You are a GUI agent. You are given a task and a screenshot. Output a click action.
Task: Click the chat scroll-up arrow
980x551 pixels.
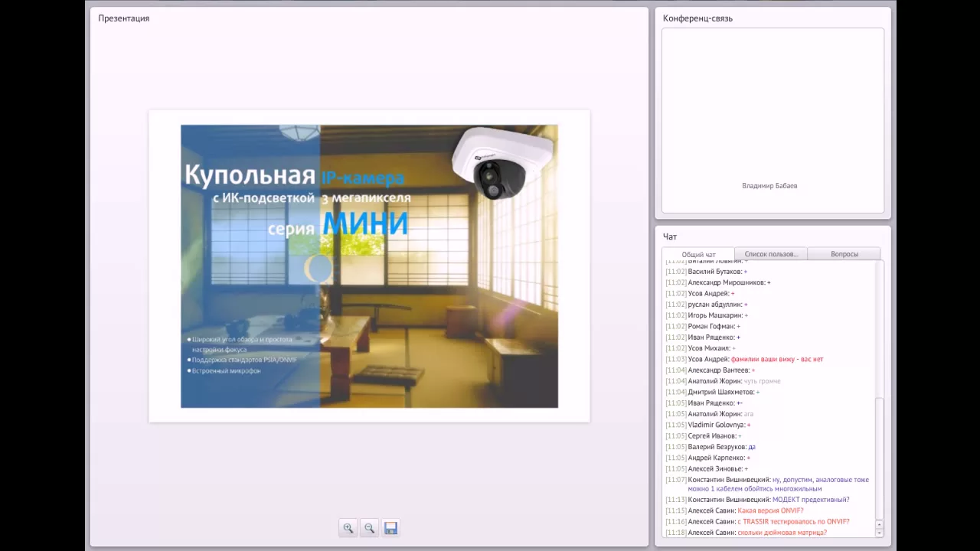(879, 524)
